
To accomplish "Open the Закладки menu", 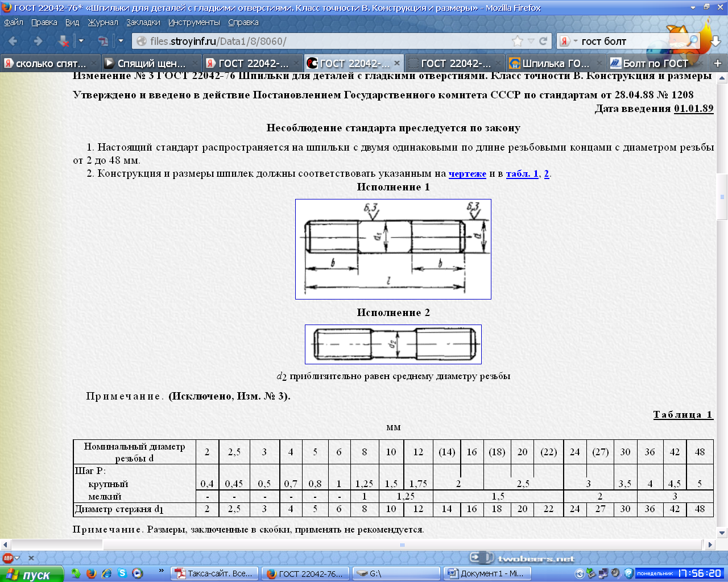I will [143, 22].
